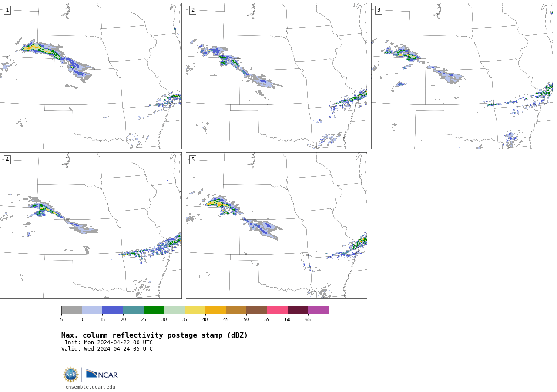Click the NSF logo
557x392 pixels.
click(x=71, y=375)
